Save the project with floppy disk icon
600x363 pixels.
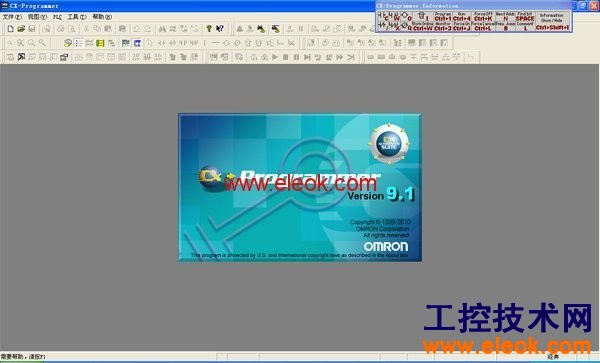32,29
